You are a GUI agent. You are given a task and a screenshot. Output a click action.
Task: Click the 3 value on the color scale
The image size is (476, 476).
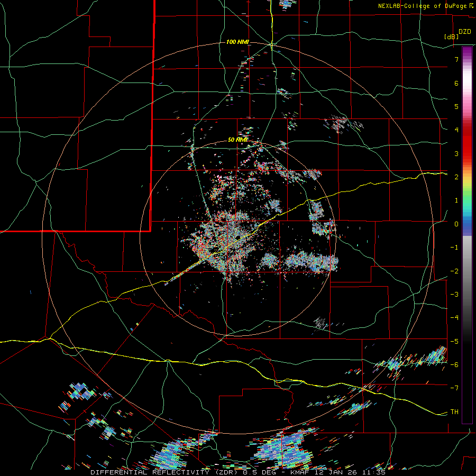pyautogui.click(x=456, y=153)
